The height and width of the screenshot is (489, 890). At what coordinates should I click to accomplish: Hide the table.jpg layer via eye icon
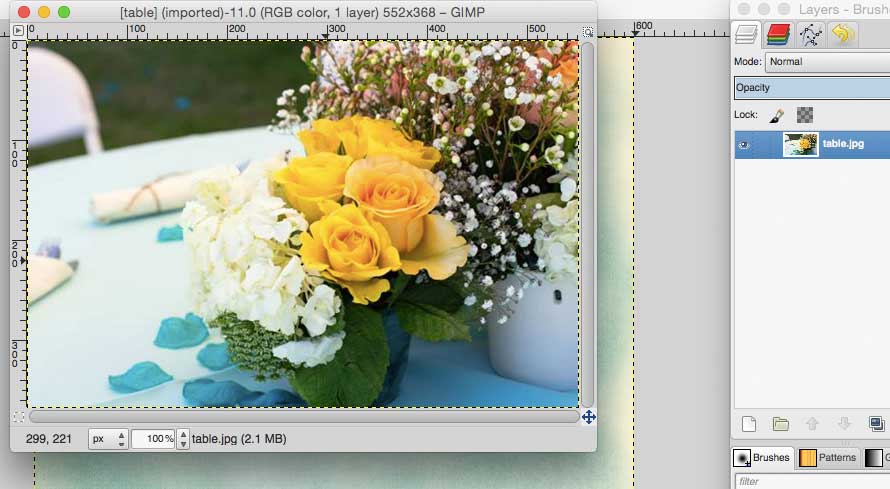tap(744, 145)
